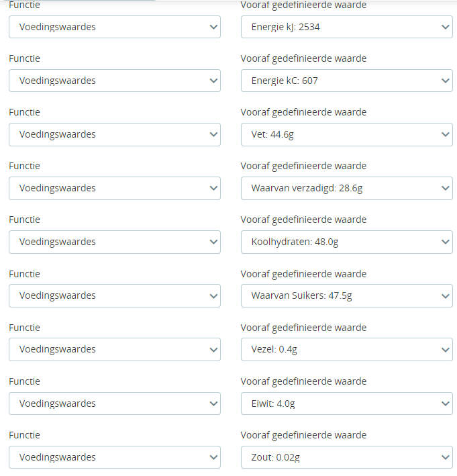Open the Koolhydraten: 48.0g dropdown
Viewport: 457px width, 476px height.
[x=346, y=242]
